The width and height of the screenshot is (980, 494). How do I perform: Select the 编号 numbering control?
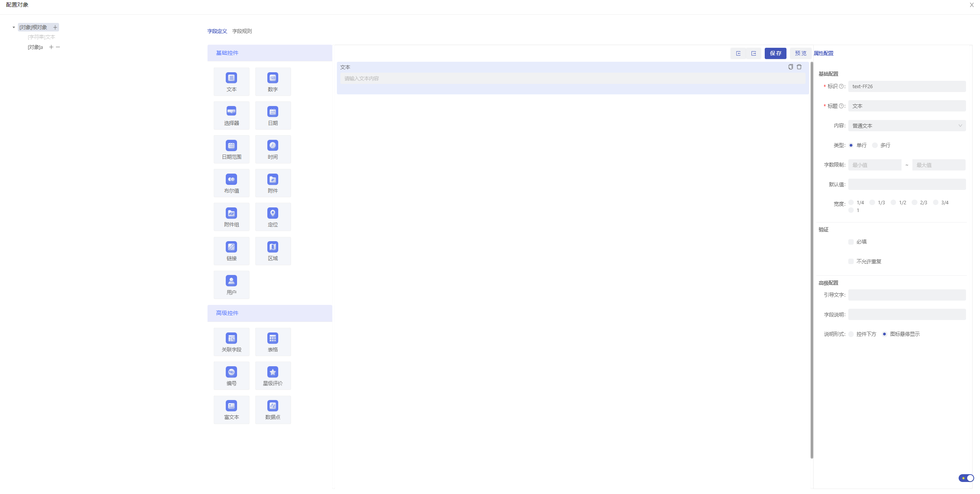pyautogui.click(x=231, y=376)
